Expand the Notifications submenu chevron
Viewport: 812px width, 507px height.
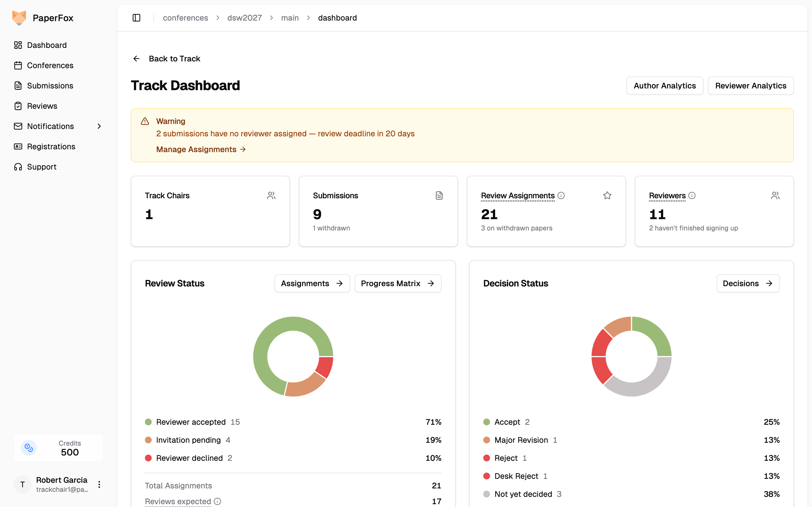pyautogui.click(x=99, y=126)
